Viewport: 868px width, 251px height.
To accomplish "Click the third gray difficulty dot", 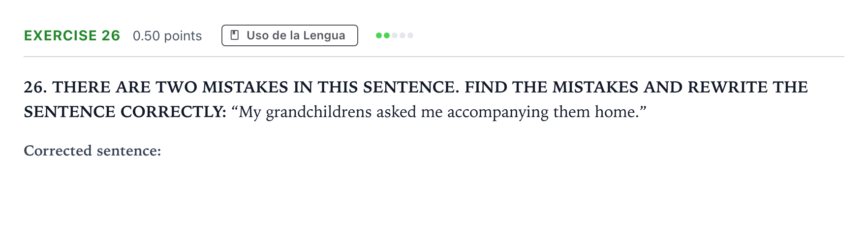I will click(x=395, y=35).
